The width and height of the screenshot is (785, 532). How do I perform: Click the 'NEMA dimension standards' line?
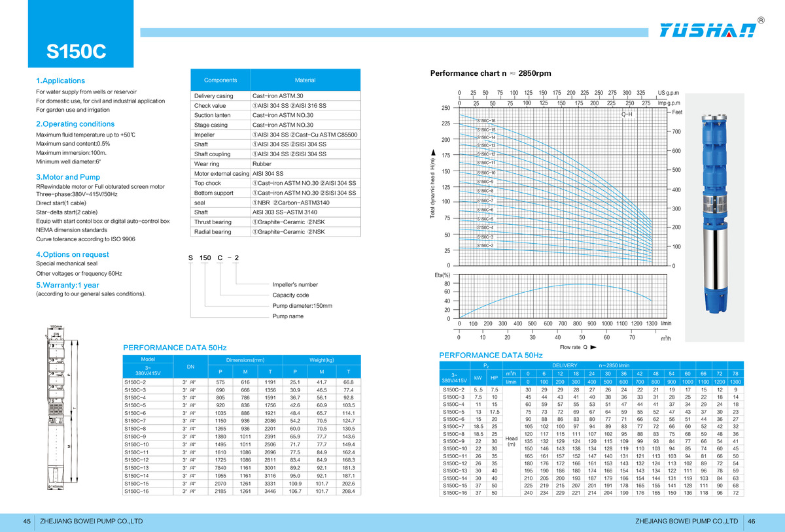point(71,230)
